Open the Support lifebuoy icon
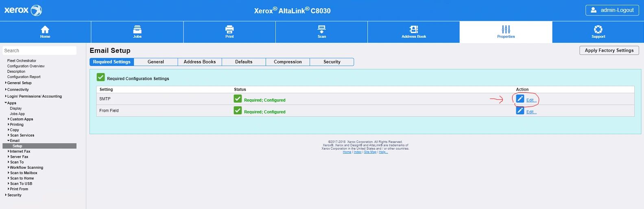644x209 pixels. tap(598, 29)
